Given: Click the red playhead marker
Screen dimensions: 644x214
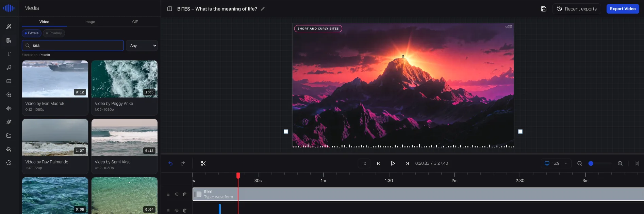Looking at the screenshot, I should pos(238,175).
